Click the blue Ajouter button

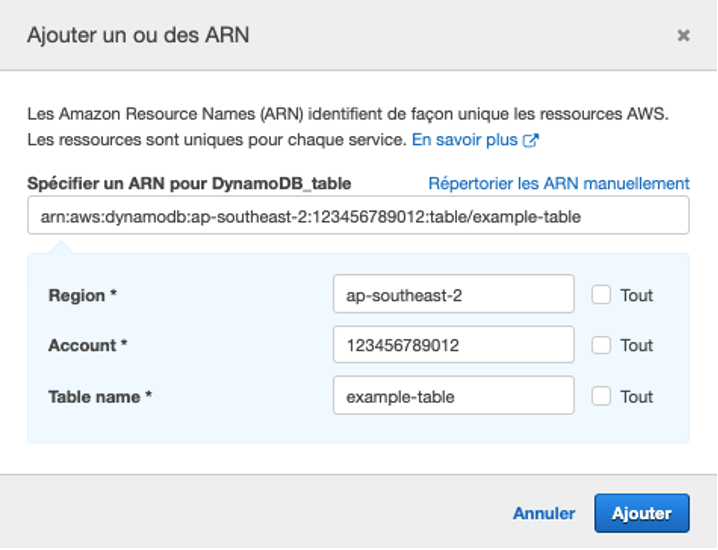click(x=642, y=513)
